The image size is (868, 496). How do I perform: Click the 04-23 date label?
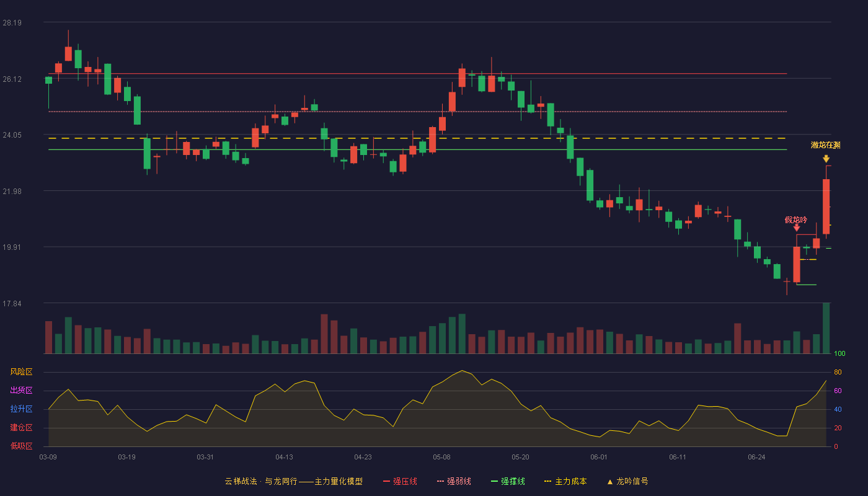[x=363, y=457]
